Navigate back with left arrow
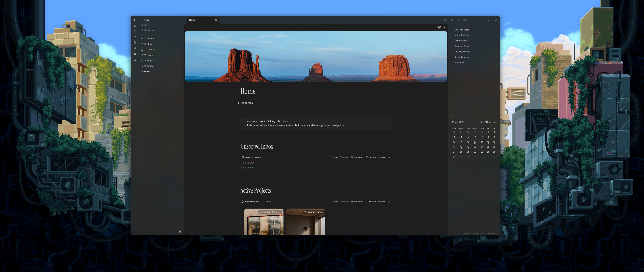The height and width of the screenshot is (272, 644). point(187,27)
